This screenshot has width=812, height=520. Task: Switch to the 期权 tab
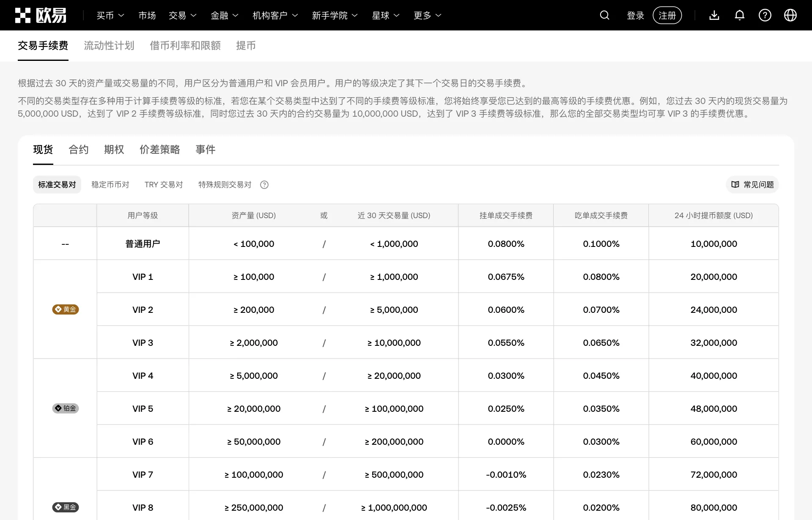pos(114,150)
